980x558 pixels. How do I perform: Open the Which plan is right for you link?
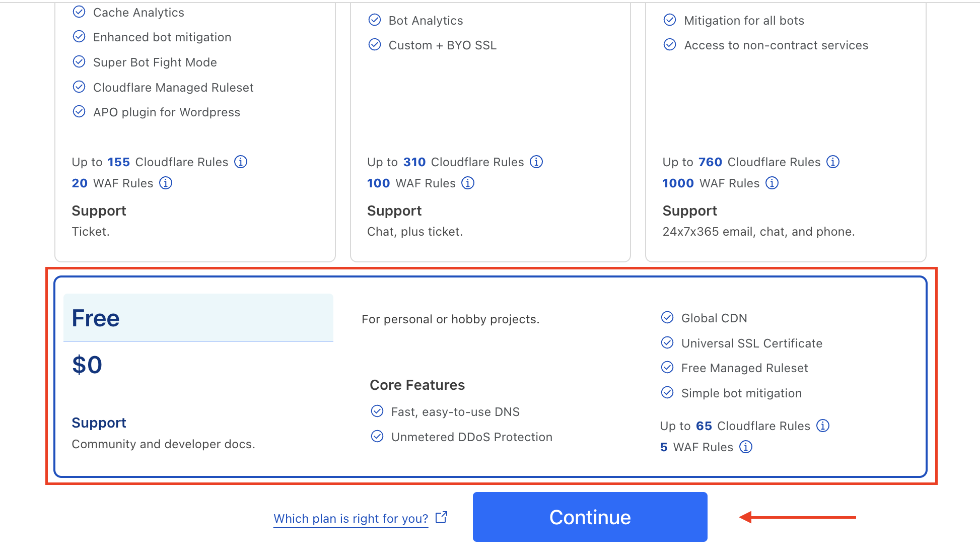click(x=351, y=518)
